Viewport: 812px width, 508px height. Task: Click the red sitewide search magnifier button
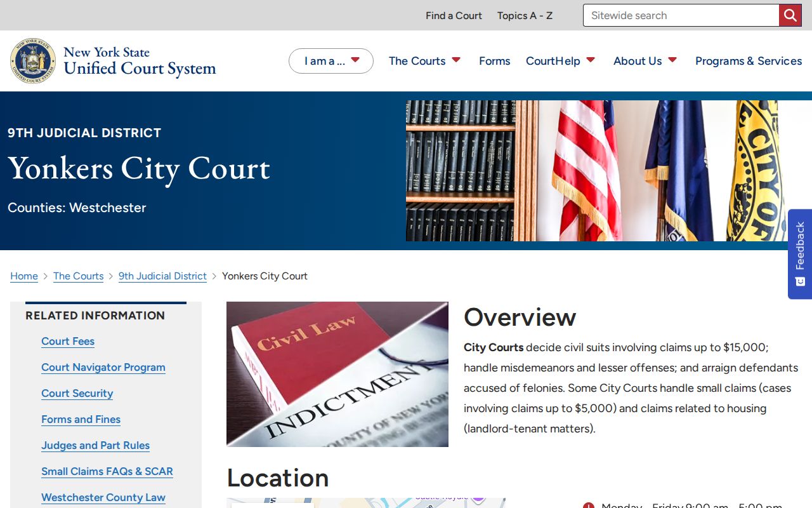(x=790, y=15)
